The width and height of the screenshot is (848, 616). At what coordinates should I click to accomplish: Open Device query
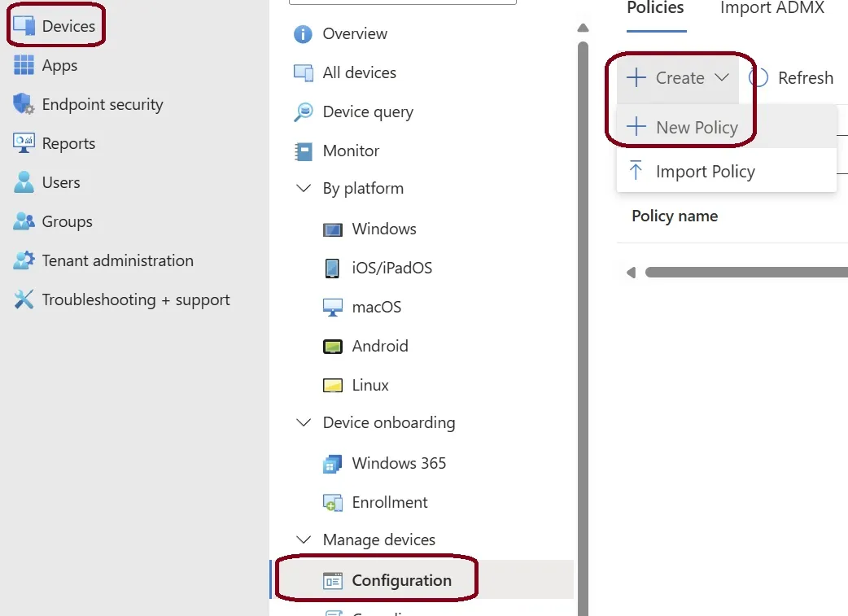click(x=368, y=112)
